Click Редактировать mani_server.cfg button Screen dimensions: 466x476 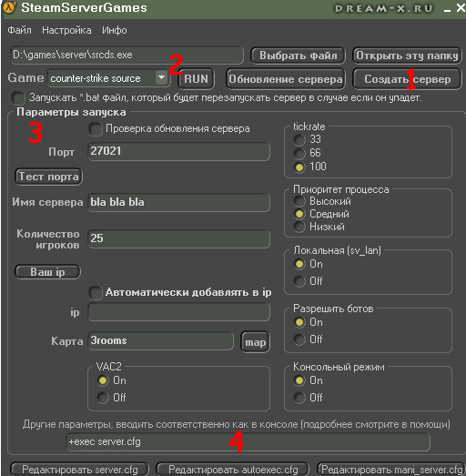[391, 470]
